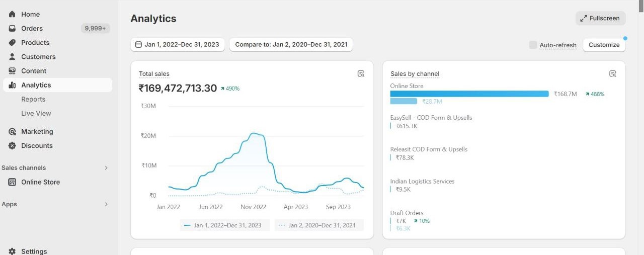The width and height of the screenshot is (644, 255).
Task: Click the Discounts badge icon
Action: [12, 146]
